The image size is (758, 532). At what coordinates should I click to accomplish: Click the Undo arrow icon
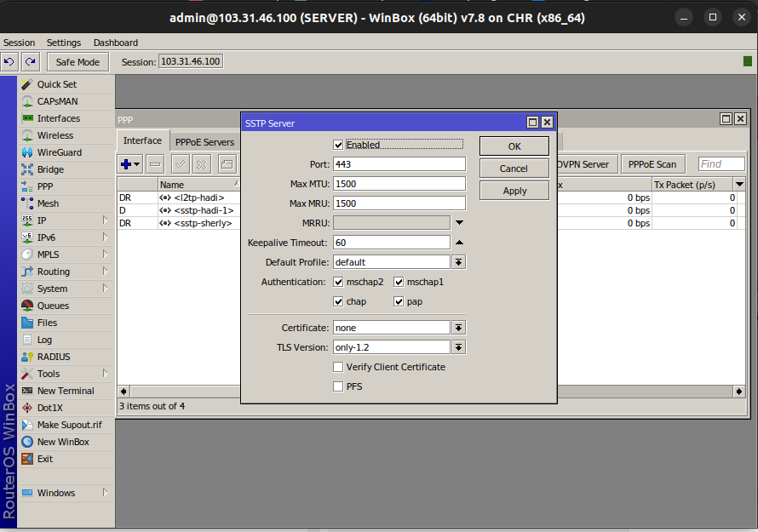point(9,62)
